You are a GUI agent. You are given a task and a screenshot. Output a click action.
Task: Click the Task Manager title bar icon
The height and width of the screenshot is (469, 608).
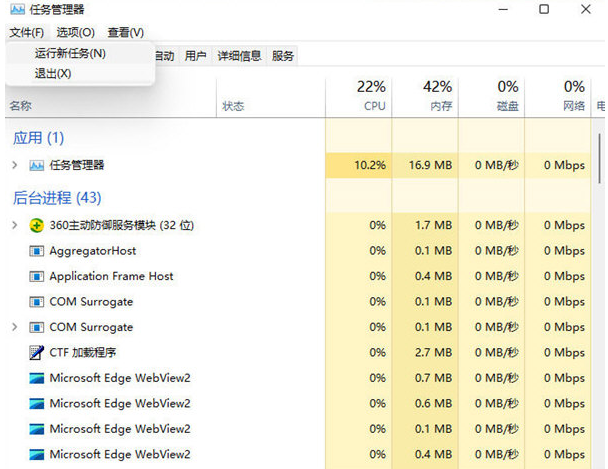coord(17,9)
